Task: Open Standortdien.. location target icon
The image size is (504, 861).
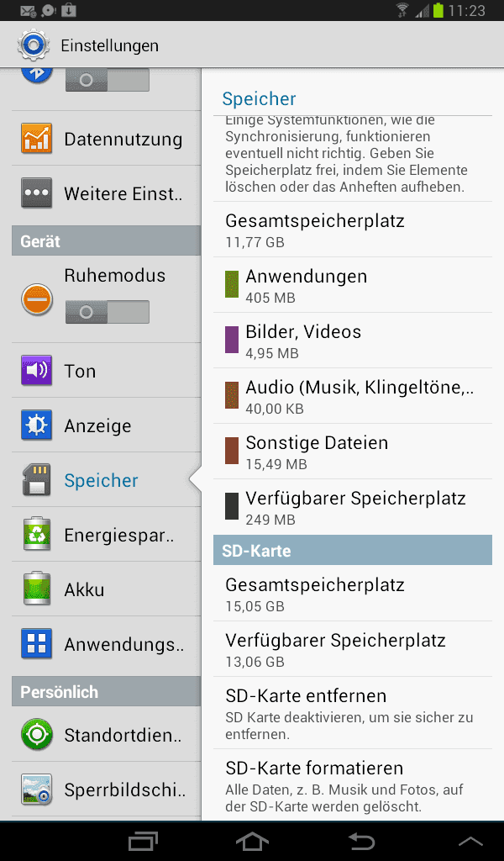Action: pos(36,734)
